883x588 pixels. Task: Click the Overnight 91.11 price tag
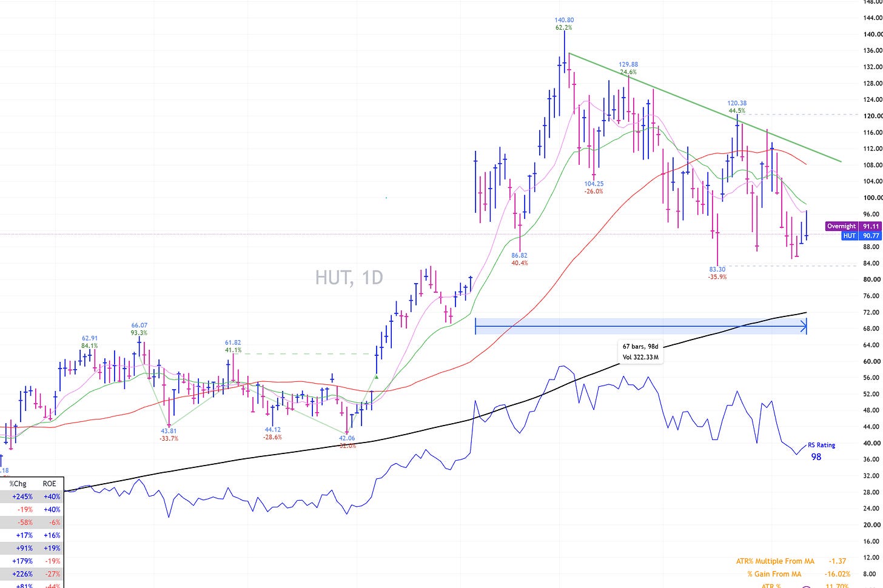[853, 226]
